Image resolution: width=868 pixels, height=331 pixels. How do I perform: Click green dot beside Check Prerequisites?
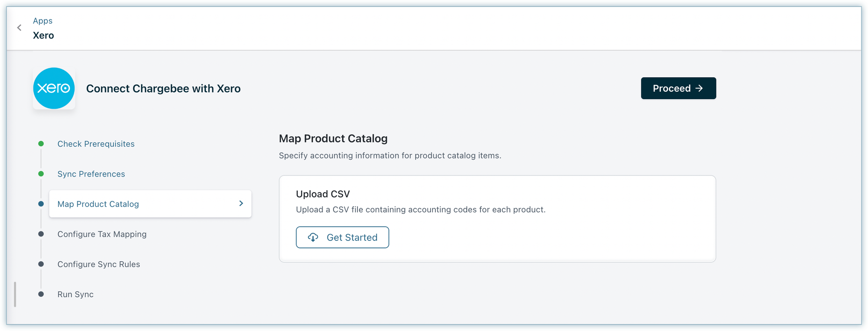(x=41, y=144)
